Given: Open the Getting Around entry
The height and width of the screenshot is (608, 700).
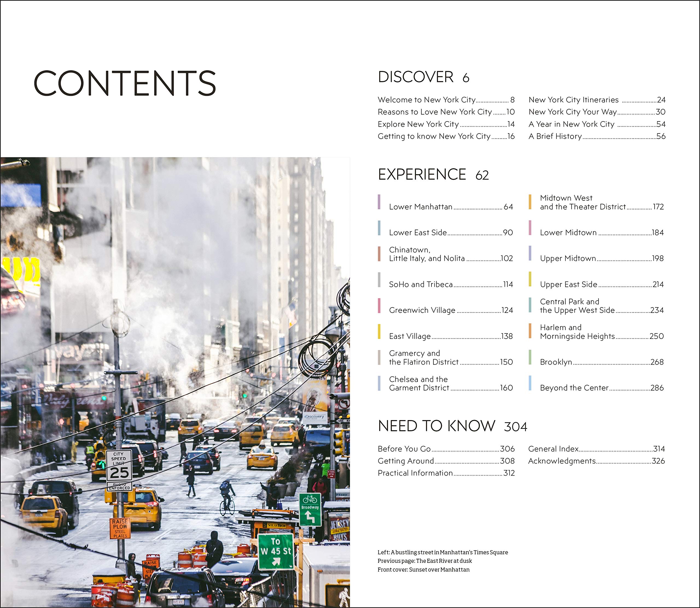Looking at the screenshot, I should pos(406,461).
